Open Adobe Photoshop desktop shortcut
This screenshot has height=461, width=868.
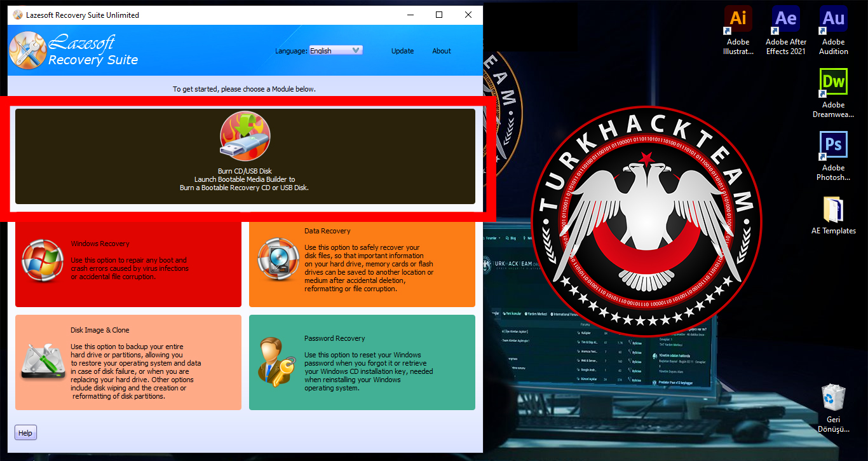[x=833, y=156]
